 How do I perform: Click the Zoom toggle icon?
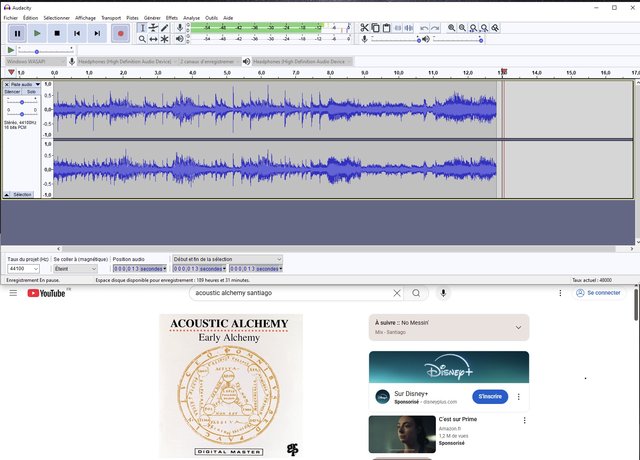tap(495, 28)
